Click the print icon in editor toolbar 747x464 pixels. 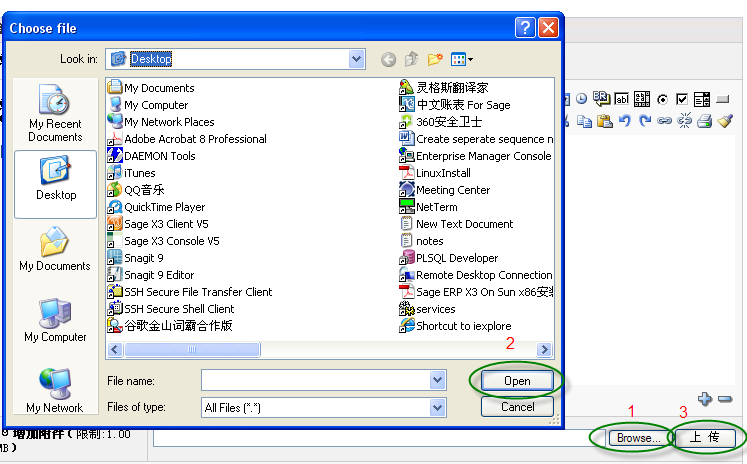[x=704, y=121]
